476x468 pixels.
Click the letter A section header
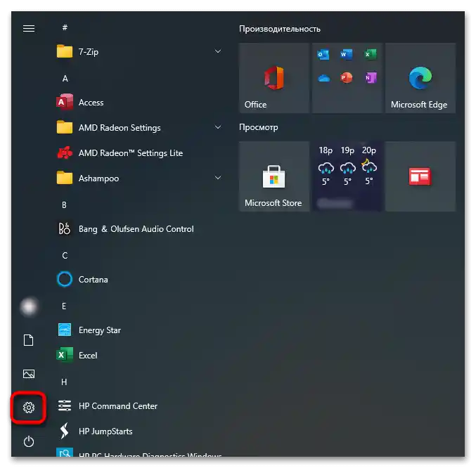tap(65, 79)
